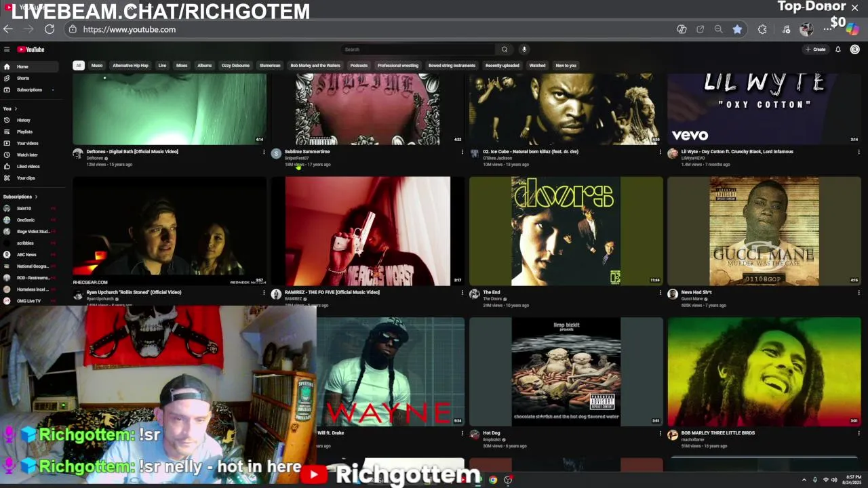868x488 pixels.
Task: Expand the You section chevron
Action: pyautogui.click(x=16, y=108)
